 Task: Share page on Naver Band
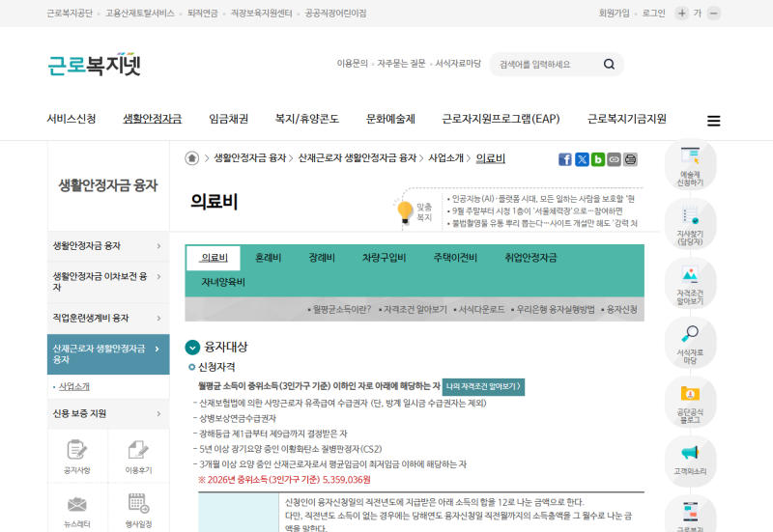(598, 159)
